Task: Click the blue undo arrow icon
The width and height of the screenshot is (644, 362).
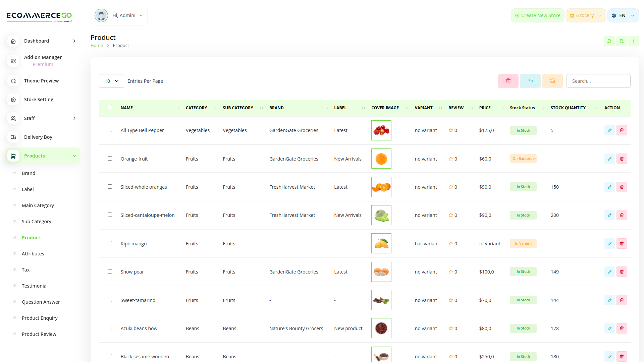Action: click(x=530, y=81)
